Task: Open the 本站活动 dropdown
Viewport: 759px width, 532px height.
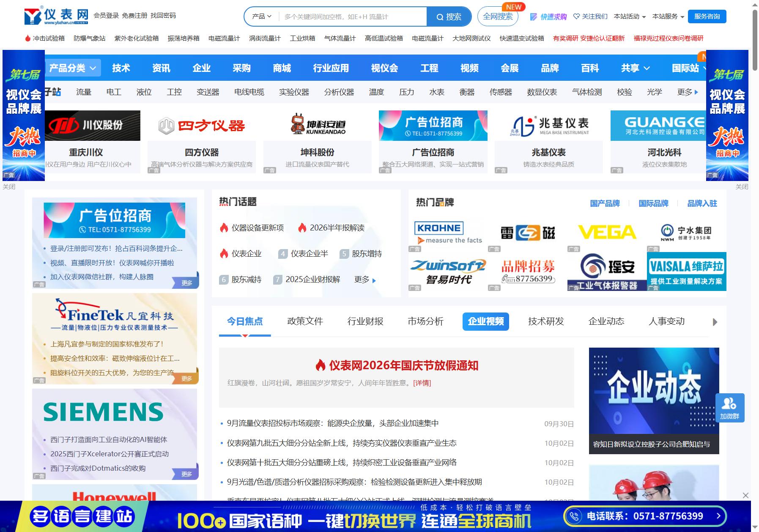Action: tap(630, 16)
